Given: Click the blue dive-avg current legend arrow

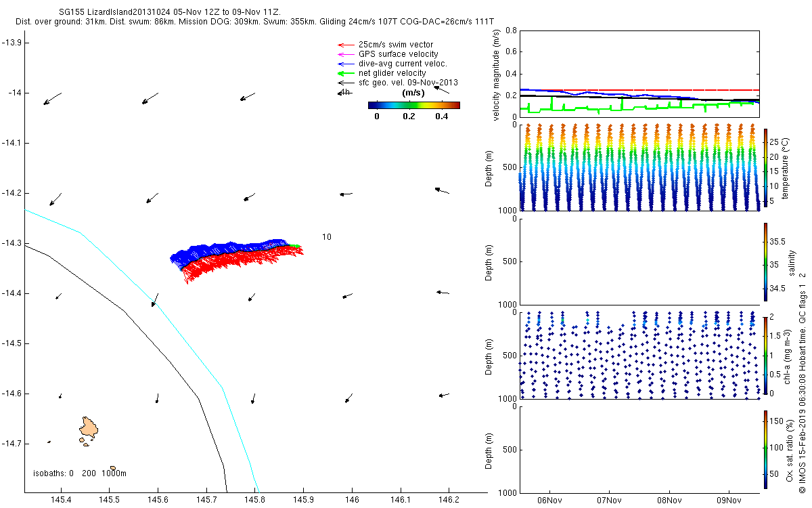Looking at the screenshot, I should pyautogui.click(x=346, y=64).
